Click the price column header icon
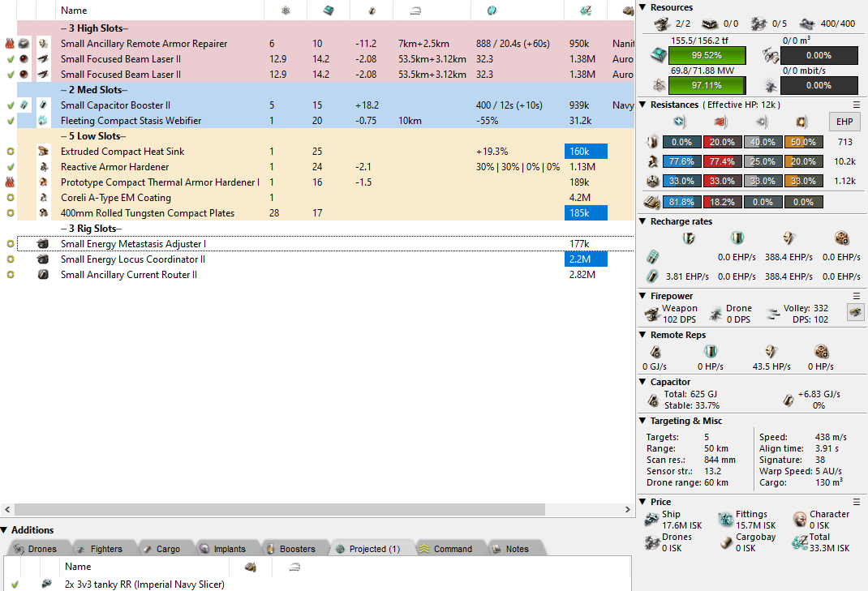 pyautogui.click(x=585, y=11)
